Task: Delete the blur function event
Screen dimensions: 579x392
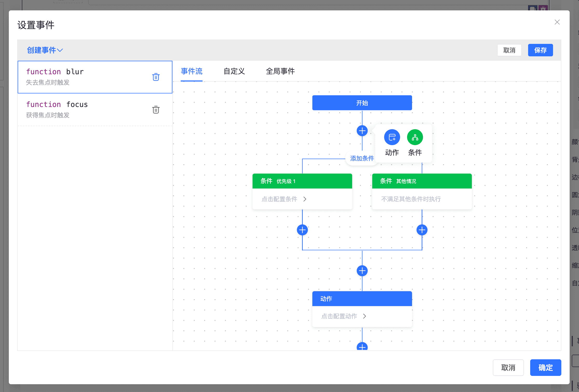Action: (x=156, y=77)
